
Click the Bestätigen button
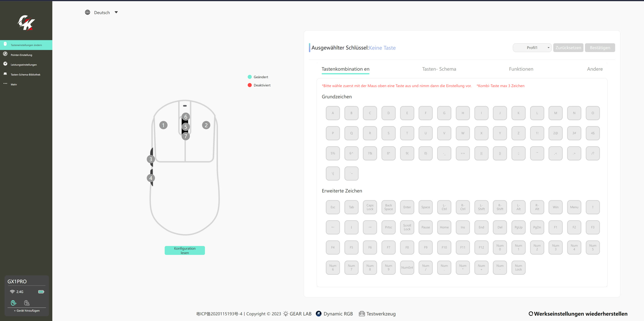[600, 48]
